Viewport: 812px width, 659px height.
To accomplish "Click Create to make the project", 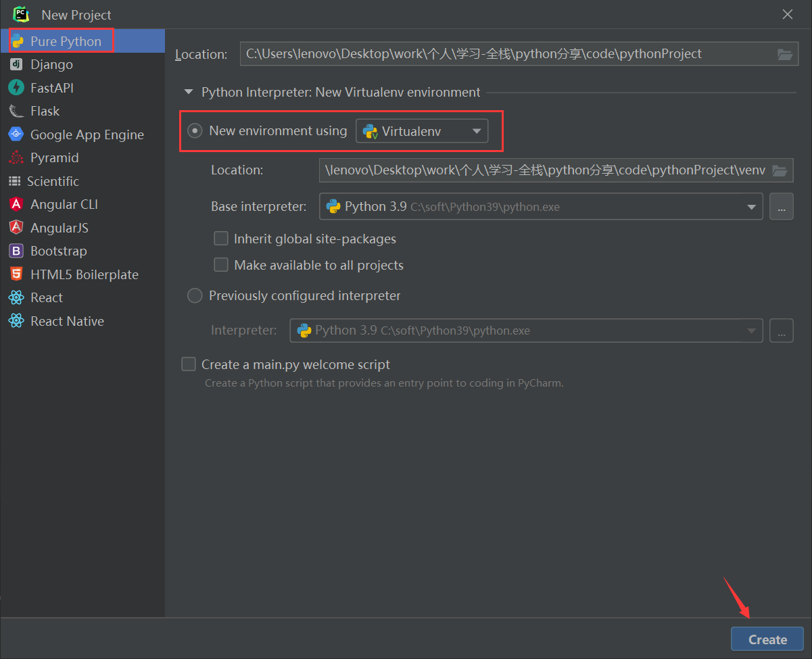I will click(767, 639).
